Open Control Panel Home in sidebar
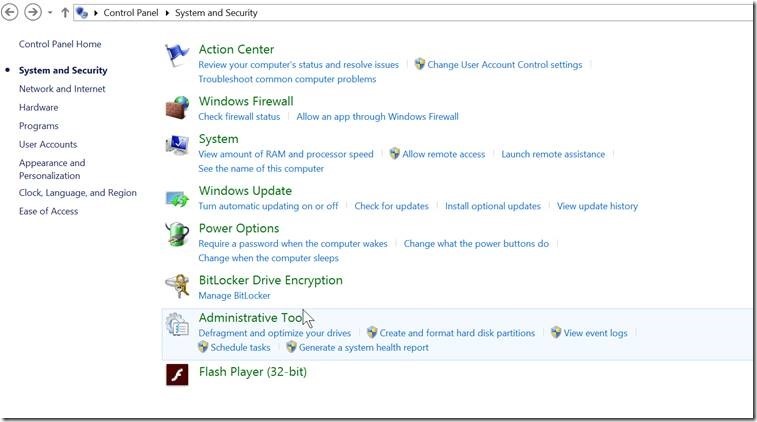This screenshot has height=422, width=757. click(x=60, y=44)
